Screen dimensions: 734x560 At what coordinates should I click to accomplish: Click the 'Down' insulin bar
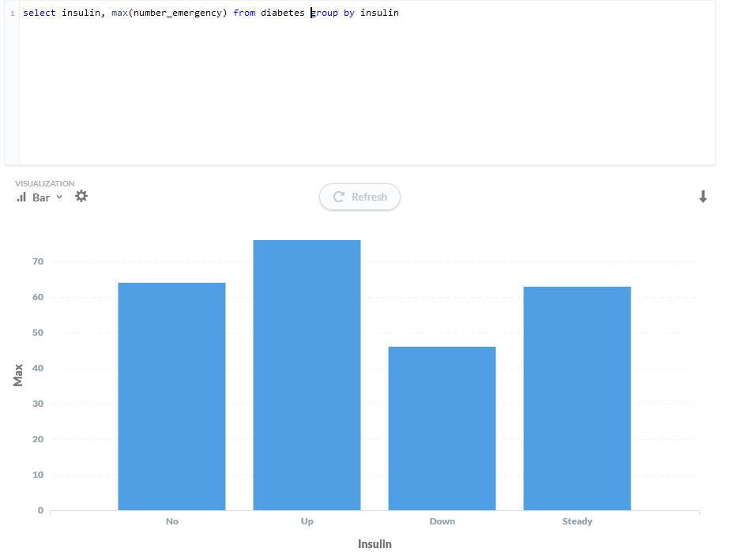pos(442,429)
